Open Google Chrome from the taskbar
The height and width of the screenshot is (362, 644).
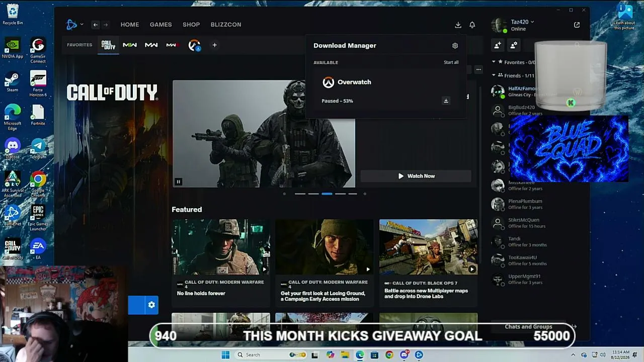pyautogui.click(x=389, y=355)
